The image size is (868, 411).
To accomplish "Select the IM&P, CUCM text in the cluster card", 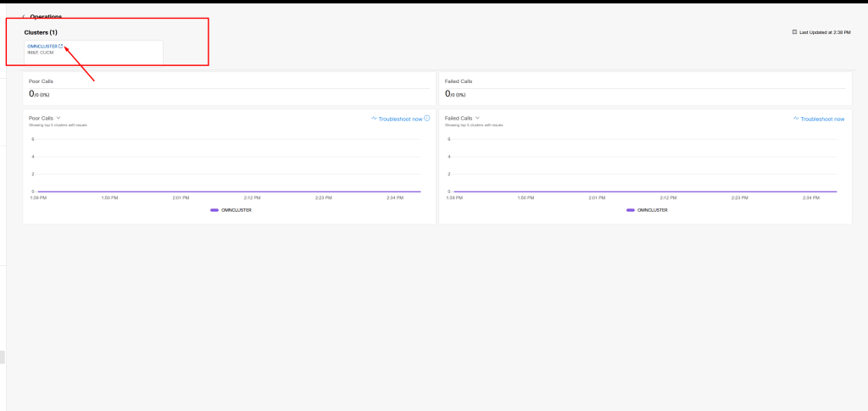I will tap(40, 53).
